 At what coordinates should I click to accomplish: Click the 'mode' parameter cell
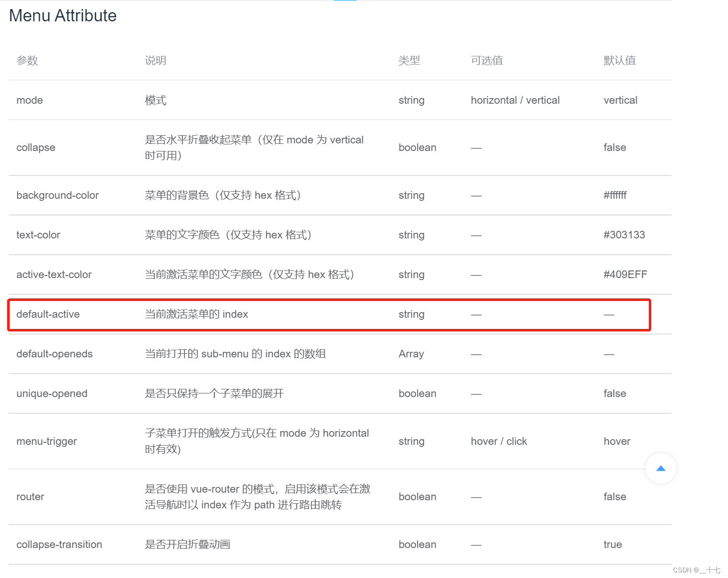click(29, 100)
